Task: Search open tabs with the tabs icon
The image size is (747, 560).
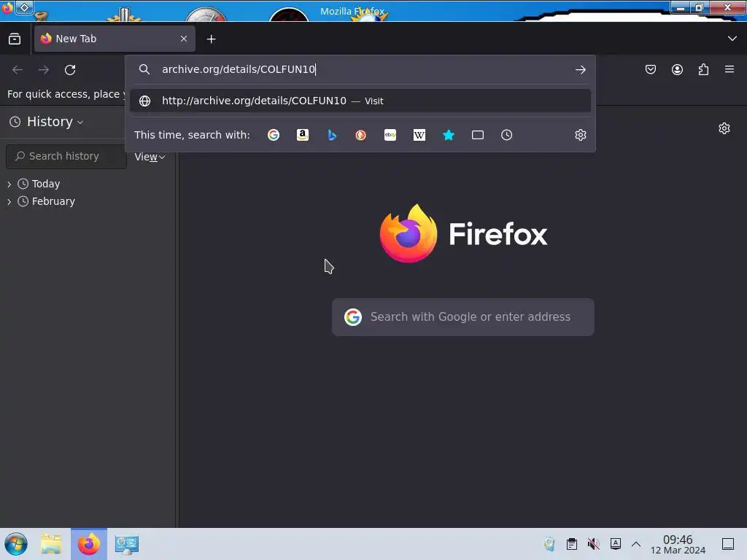Action: pos(478,135)
